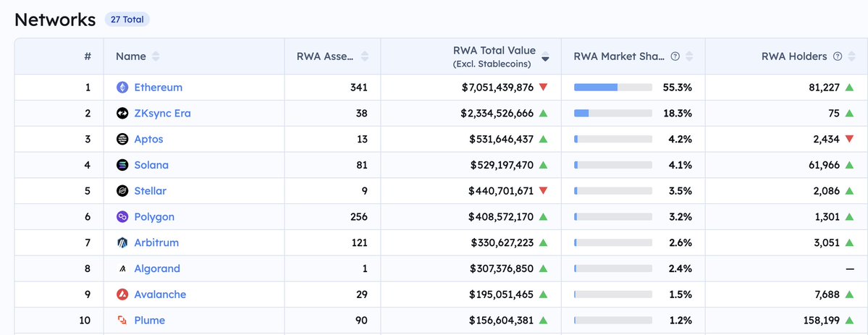Sort by RWA Assets column arrows
This screenshot has width=868, height=335.
tap(364, 56)
